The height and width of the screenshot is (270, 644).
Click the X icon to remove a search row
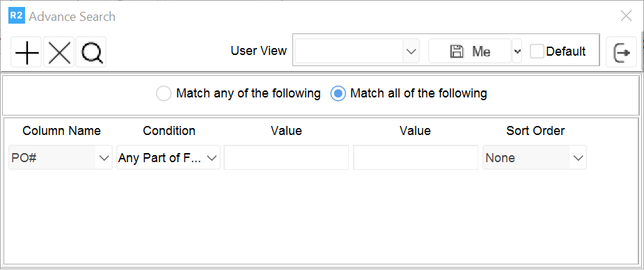(x=59, y=52)
